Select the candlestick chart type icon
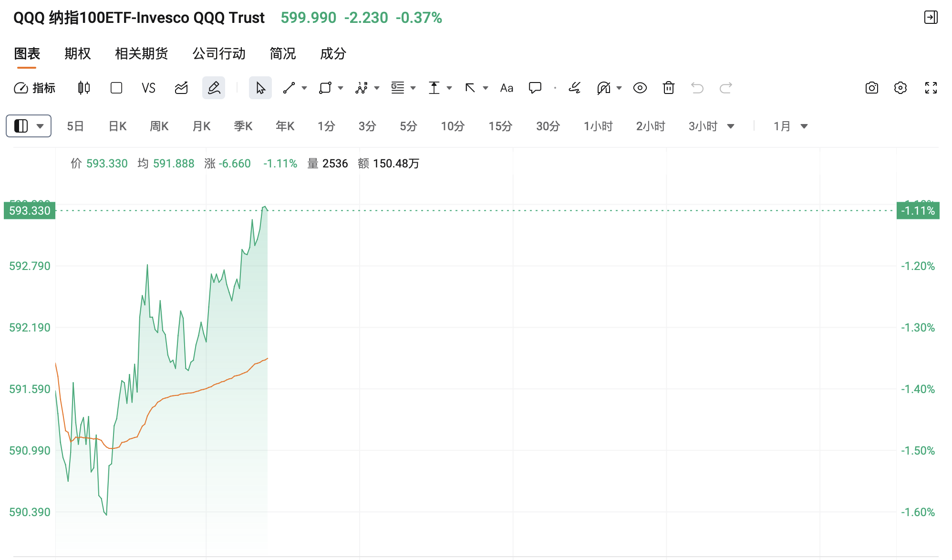952x560 pixels. [x=84, y=88]
